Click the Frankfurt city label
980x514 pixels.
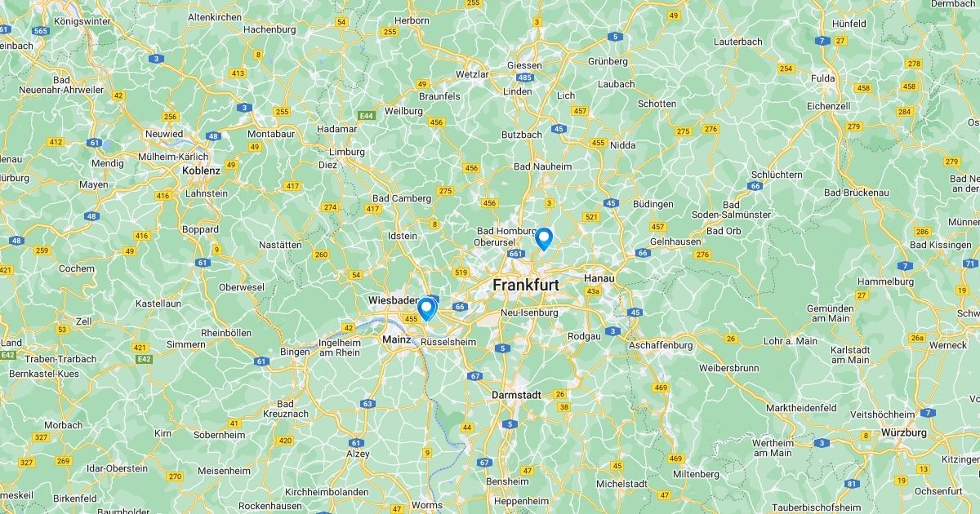[x=526, y=286]
